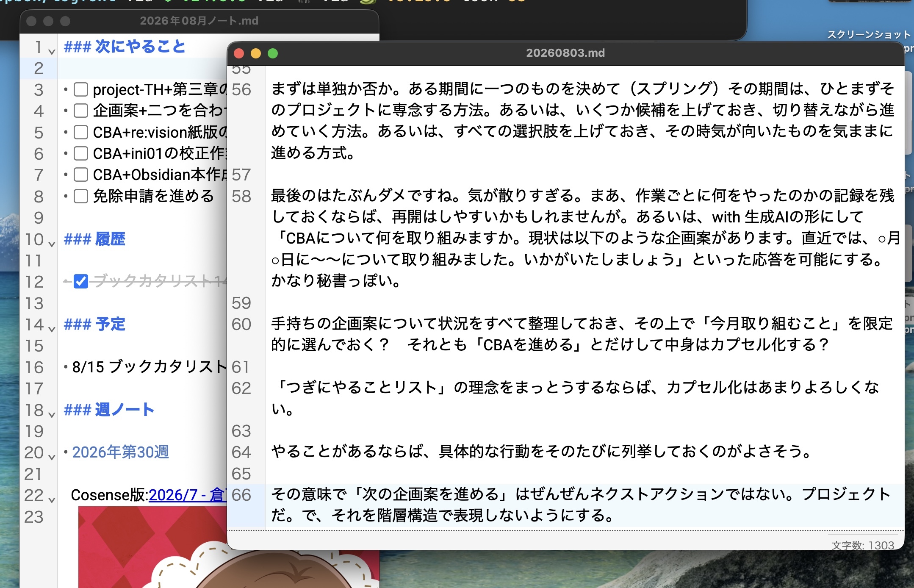
Task: Click line number 58 in 20260803.md
Action: coord(241,196)
